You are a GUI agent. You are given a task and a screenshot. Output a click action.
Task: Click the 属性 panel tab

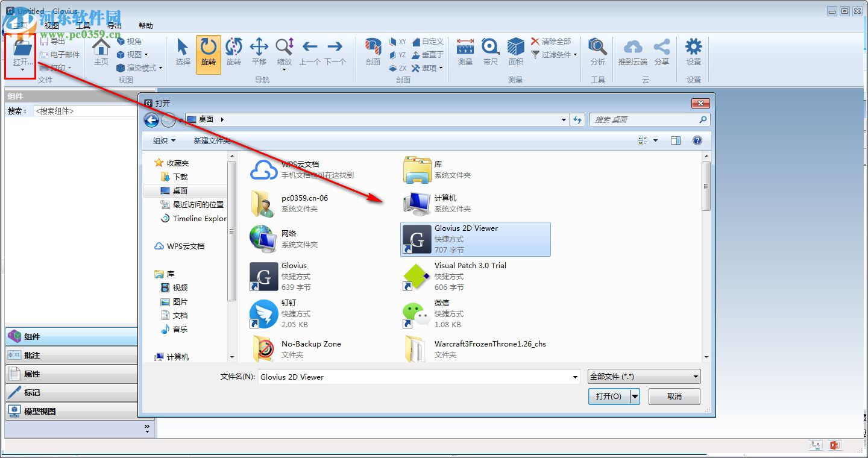coord(71,374)
